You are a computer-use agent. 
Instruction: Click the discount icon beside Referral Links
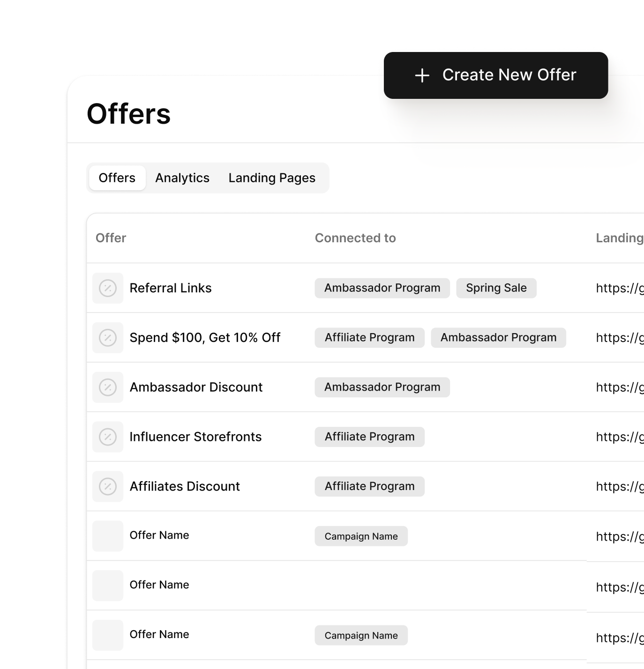click(x=108, y=288)
